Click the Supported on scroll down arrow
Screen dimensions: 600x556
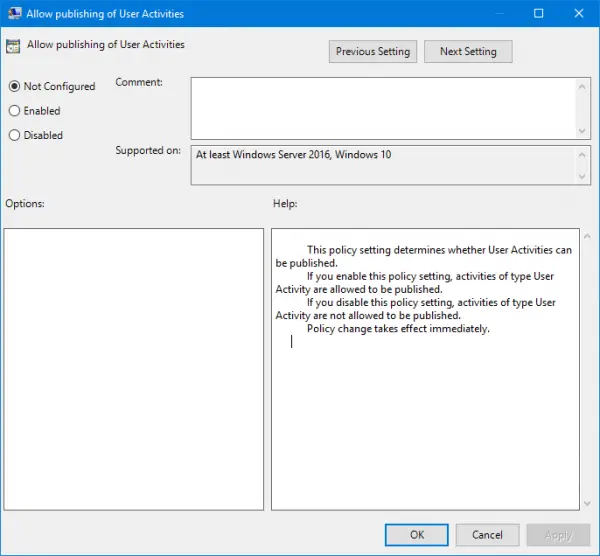pos(582,176)
